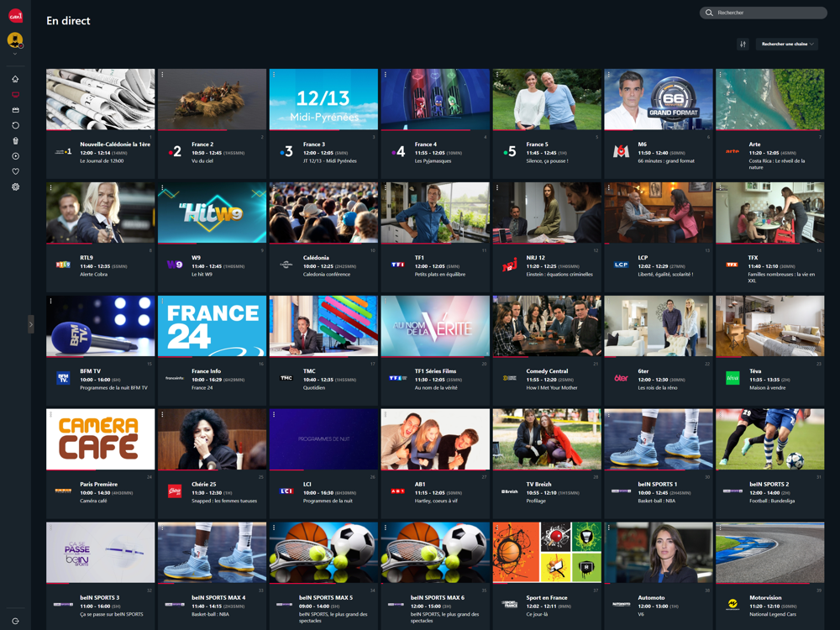Open three-dot menu on LCI thumbnail
Viewport: 840px width, 630px height.
274,415
